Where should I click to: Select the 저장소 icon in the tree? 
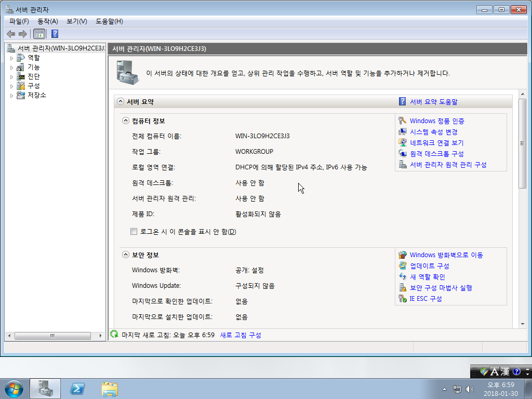tap(21, 95)
